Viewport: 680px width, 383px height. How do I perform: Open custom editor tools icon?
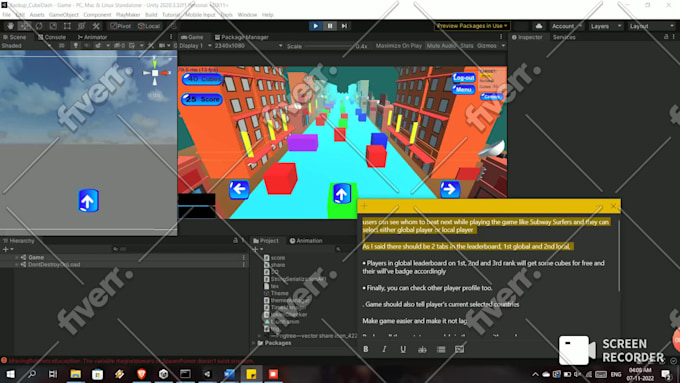(x=96, y=26)
